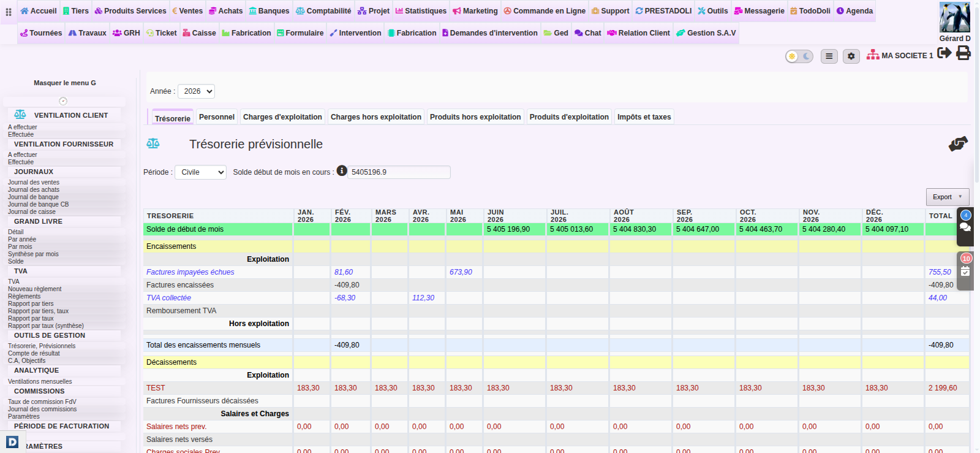Open the Année 2026 dropdown
Image resolution: width=980 pixels, height=453 pixels.
196,91
